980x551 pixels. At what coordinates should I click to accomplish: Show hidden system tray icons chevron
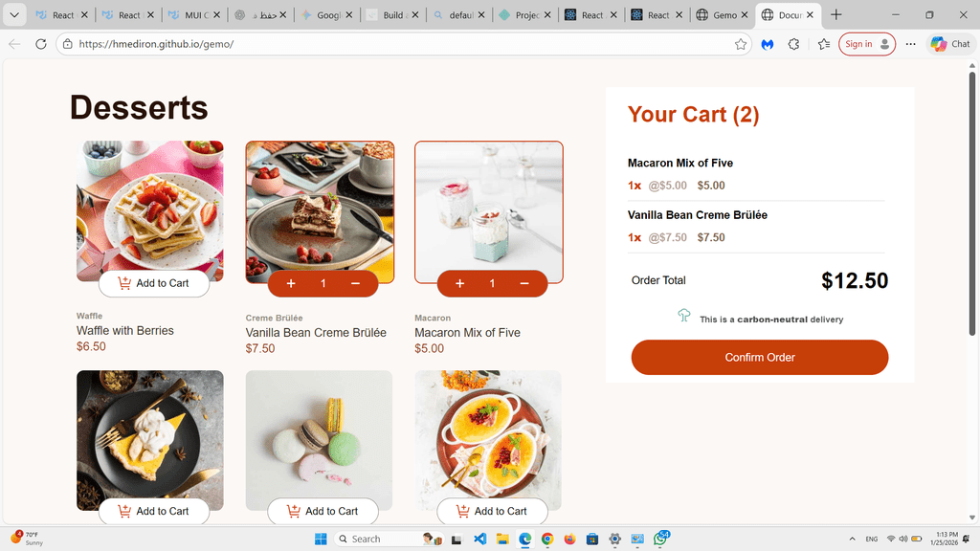[852, 540]
